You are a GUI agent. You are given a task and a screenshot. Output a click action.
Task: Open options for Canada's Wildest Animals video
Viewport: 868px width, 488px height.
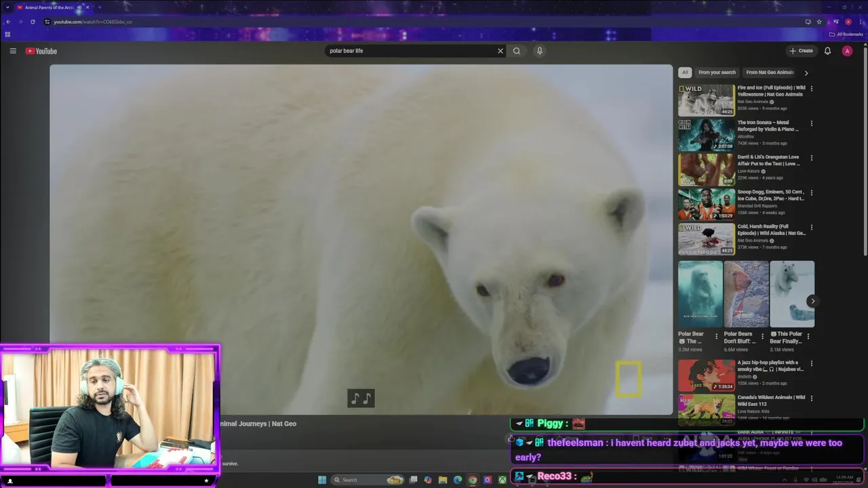pos(812,398)
